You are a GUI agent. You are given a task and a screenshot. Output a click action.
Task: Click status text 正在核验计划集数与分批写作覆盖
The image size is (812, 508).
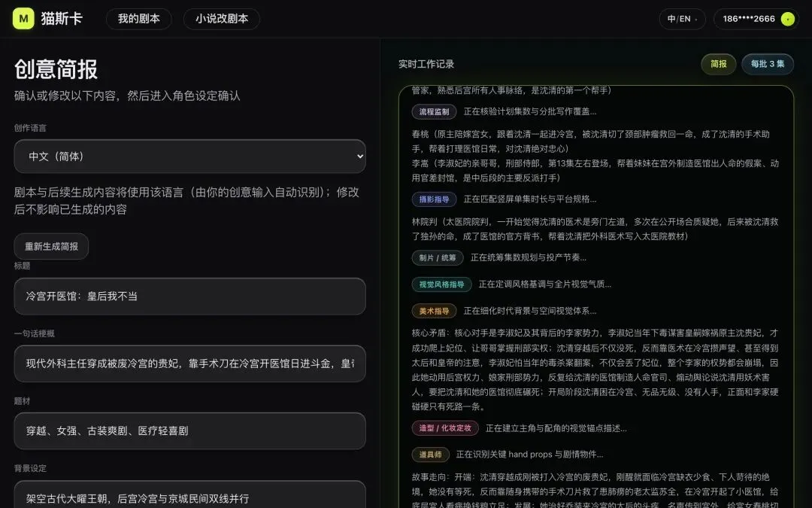[x=530, y=111]
